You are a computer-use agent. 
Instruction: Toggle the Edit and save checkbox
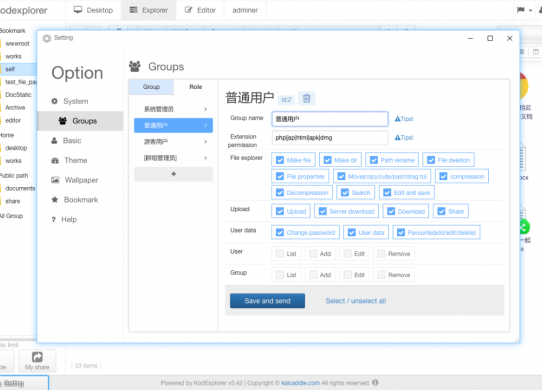click(x=387, y=193)
